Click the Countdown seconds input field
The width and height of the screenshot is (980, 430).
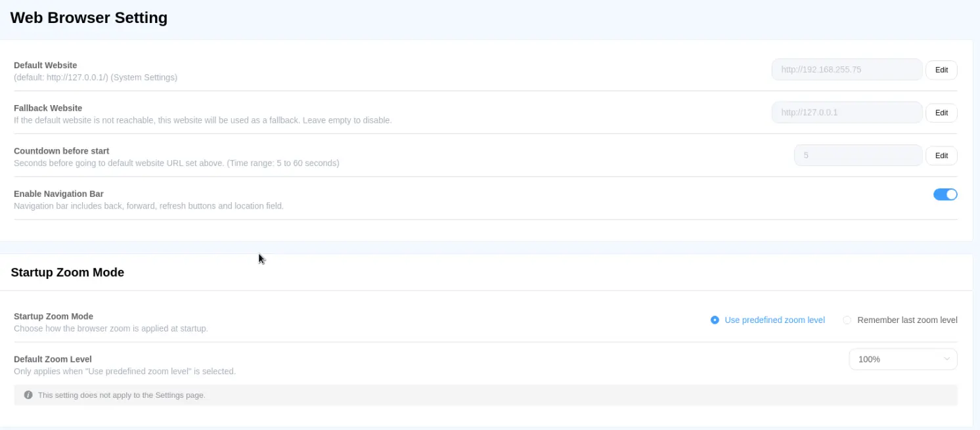pyautogui.click(x=858, y=156)
